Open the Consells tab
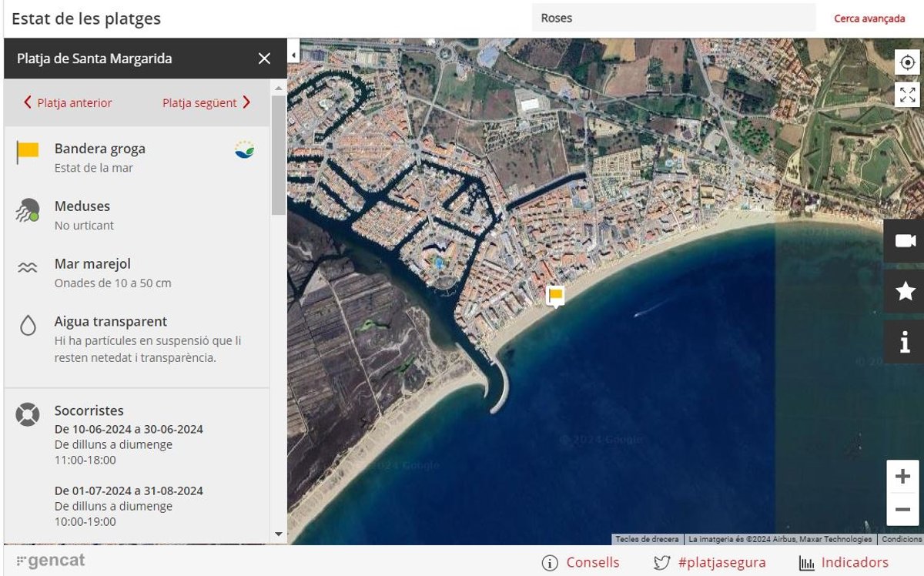Image resolution: width=924 pixels, height=576 pixels. pos(581,562)
